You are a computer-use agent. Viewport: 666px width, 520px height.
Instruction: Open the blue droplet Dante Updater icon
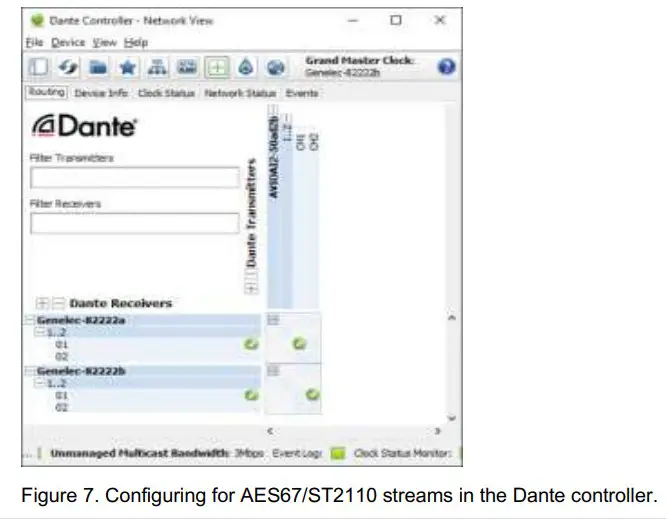point(246,67)
